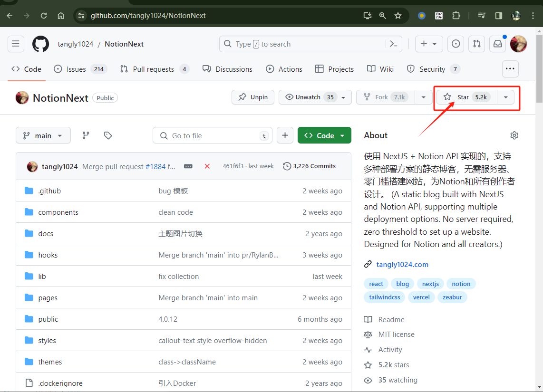The height and width of the screenshot is (392, 543).
Task: Open the Discussions tab
Action: tap(228, 69)
